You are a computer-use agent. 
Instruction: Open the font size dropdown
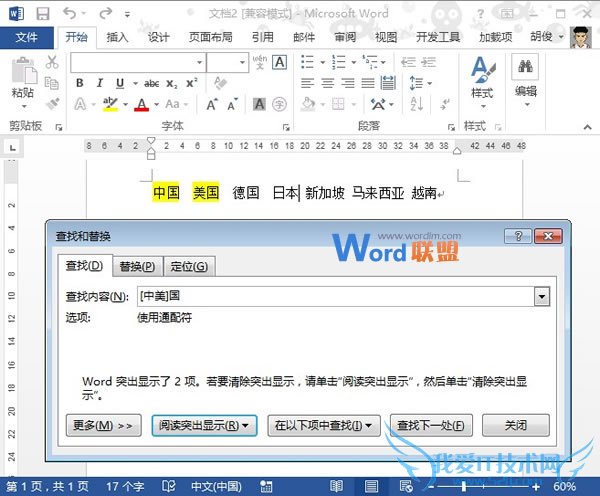click(242, 62)
